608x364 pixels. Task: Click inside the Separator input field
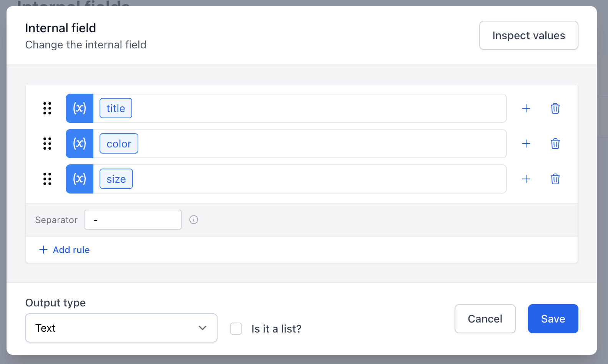(133, 220)
